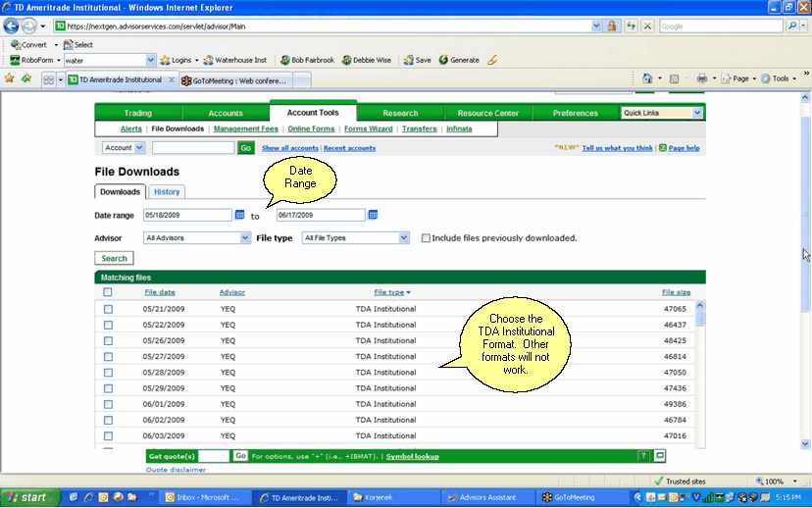Switch to the History tab

point(167,191)
